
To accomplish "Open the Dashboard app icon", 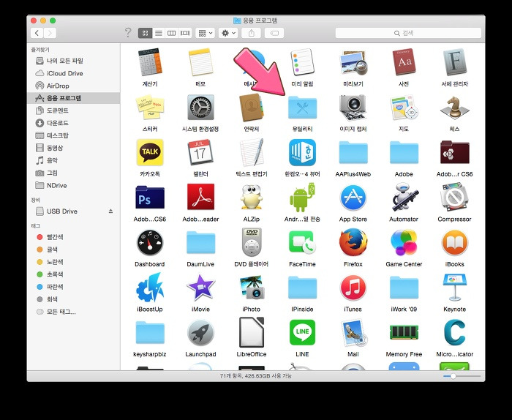I will coord(150,242).
